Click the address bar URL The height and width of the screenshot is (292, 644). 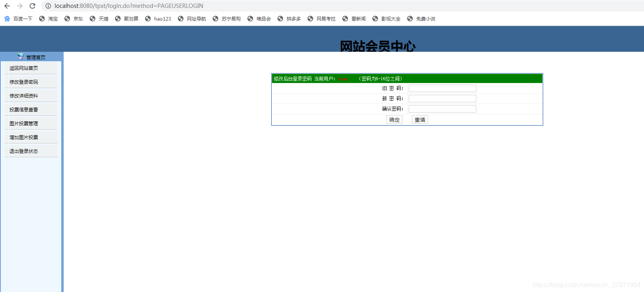[129, 6]
